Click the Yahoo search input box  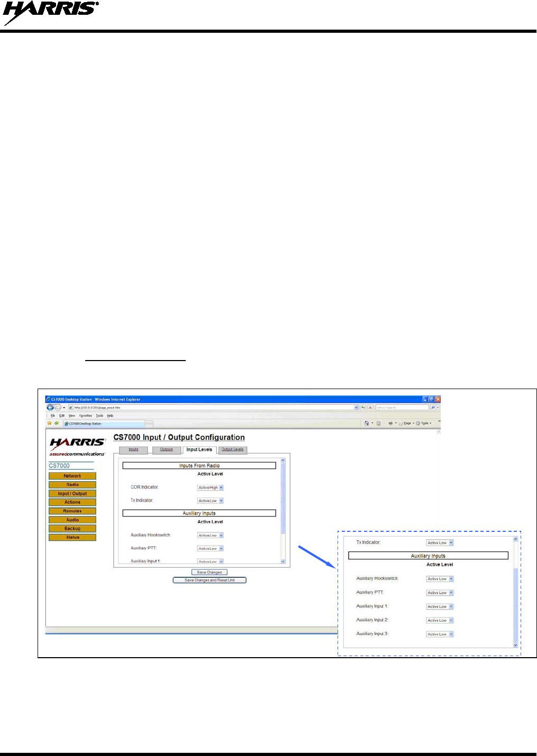(402, 408)
